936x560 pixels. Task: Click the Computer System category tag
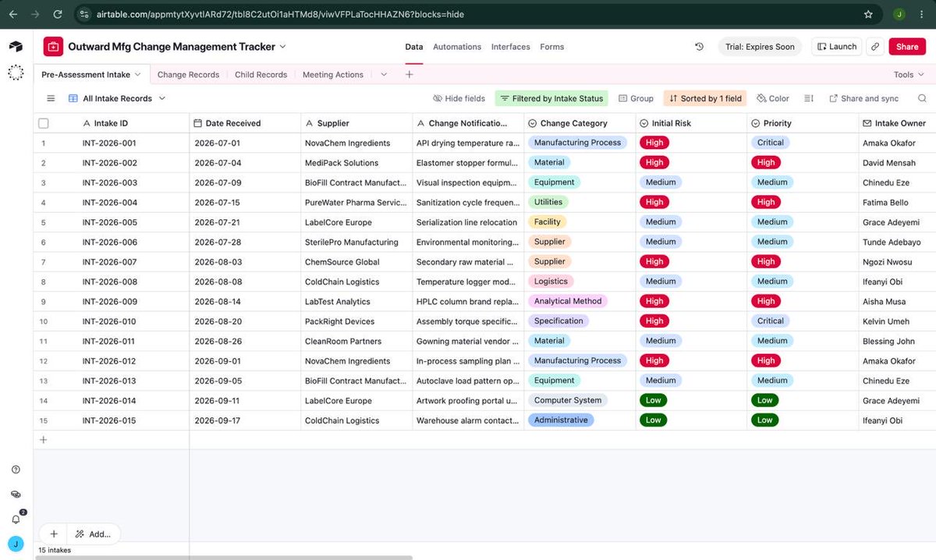[568, 400]
